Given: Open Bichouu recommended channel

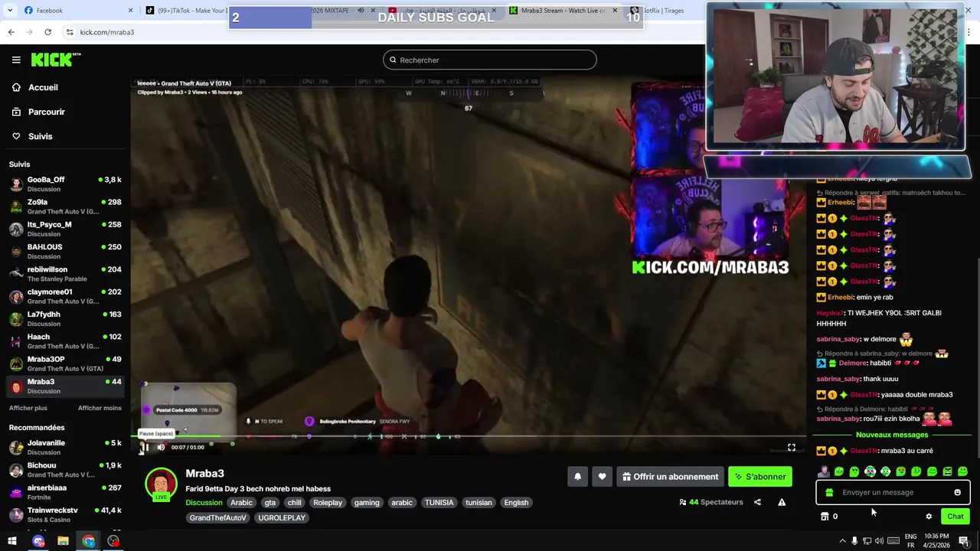Looking at the screenshot, I should 65,469.
